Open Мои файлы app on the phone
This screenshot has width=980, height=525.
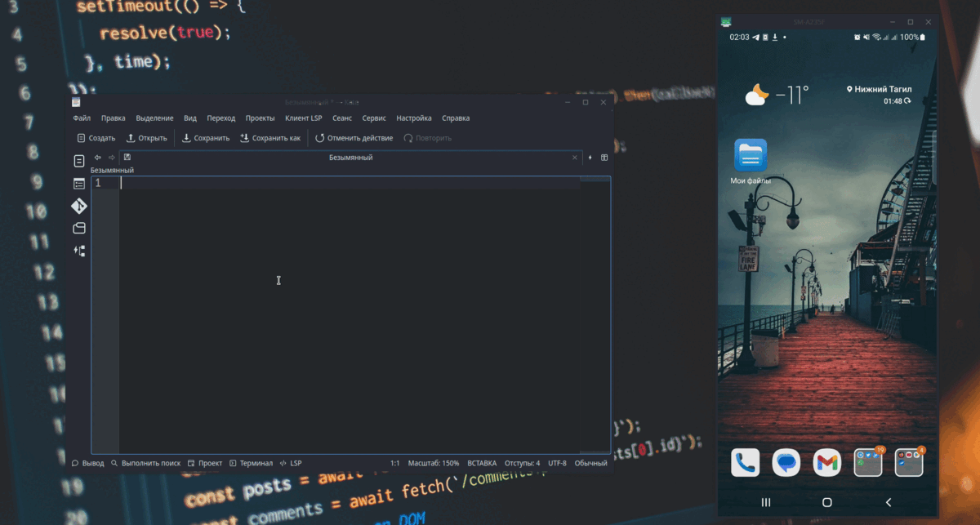pos(751,162)
